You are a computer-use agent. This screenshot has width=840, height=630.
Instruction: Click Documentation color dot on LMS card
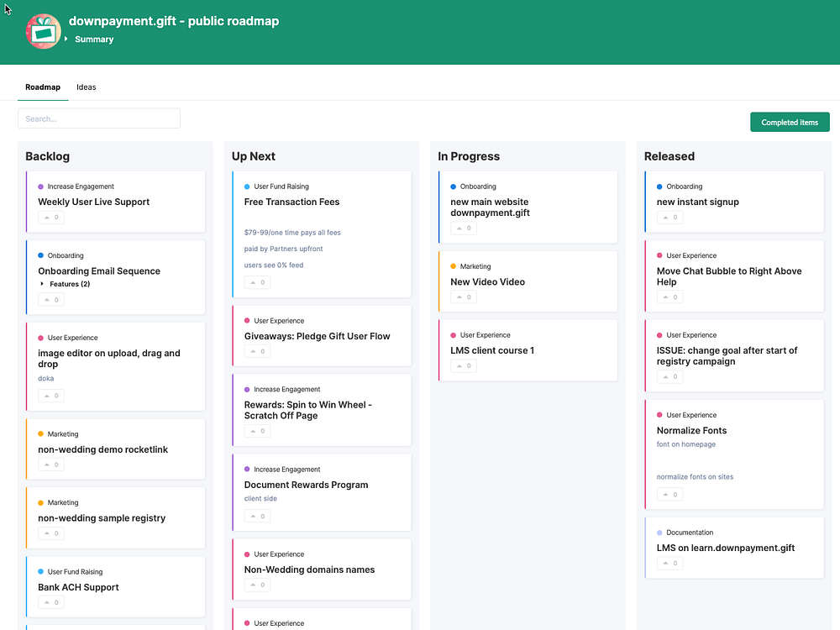pyautogui.click(x=659, y=533)
